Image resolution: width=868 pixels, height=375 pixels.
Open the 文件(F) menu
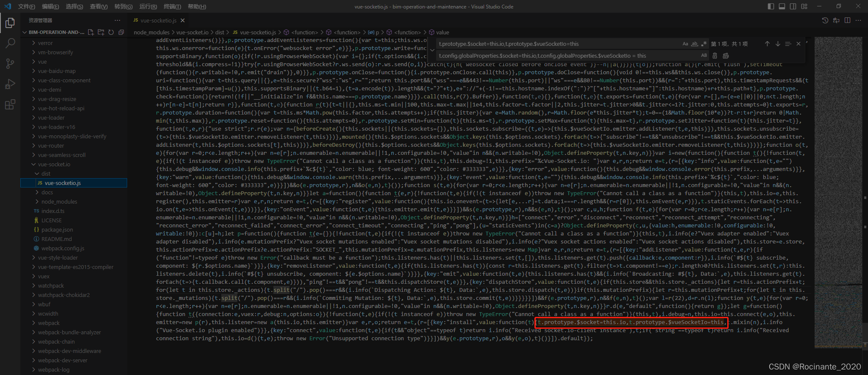click(27, 6)
